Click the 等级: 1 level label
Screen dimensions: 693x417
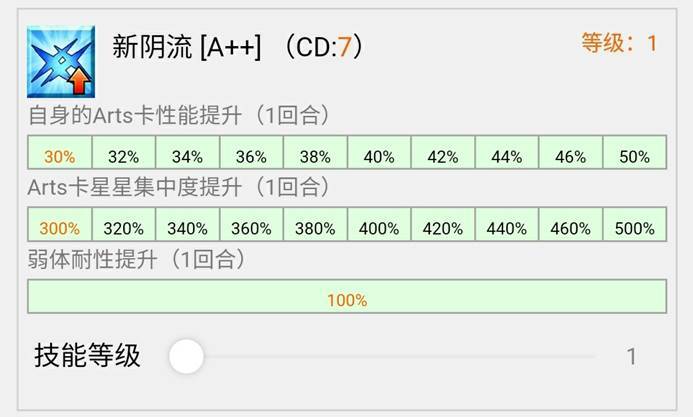(x=619, y=43)
